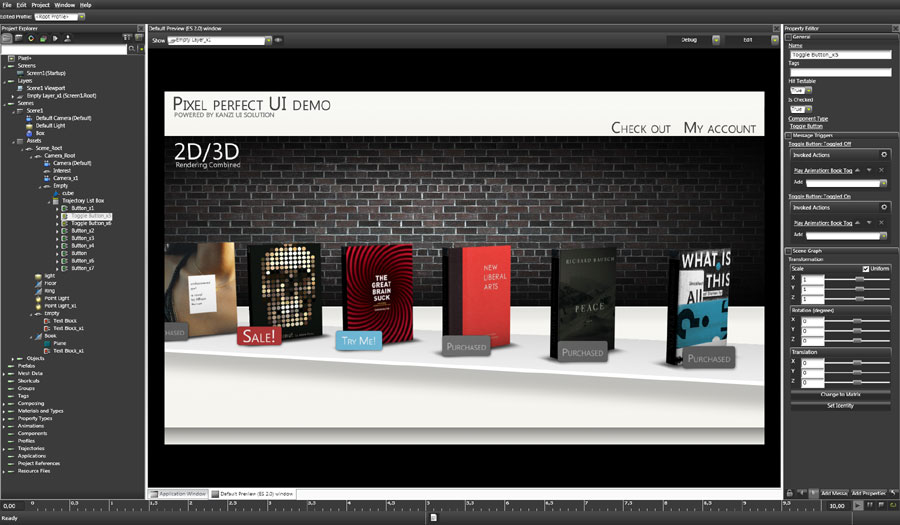Open the File menu
The image size is (900, 525).
pos(7,5)
